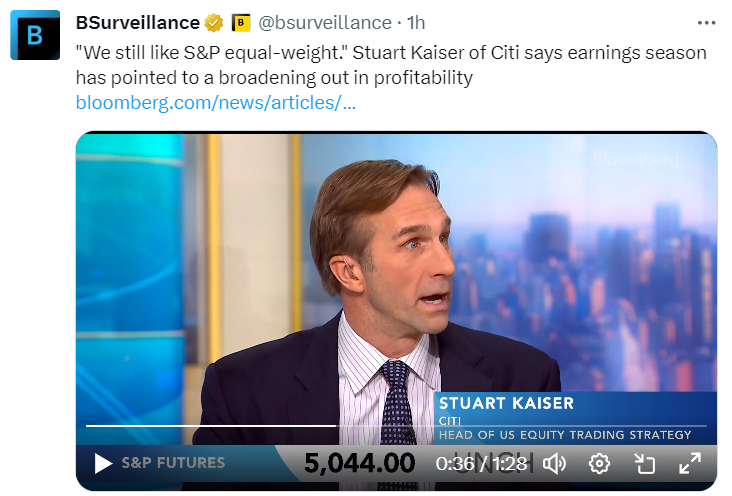The height and width of the screenshot is (496, 732).
Task: Click the 0:36 / 1:28 time display
Action: (483, 463)
